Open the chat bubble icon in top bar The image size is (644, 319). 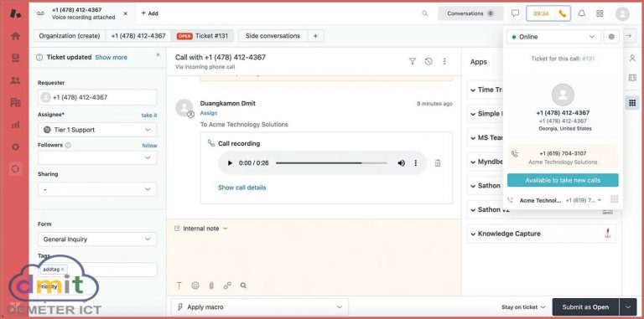tap(515, 13)
